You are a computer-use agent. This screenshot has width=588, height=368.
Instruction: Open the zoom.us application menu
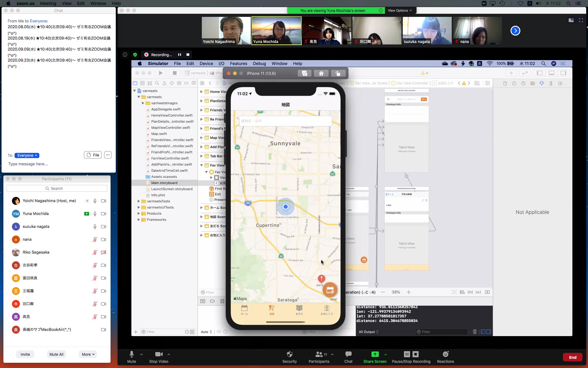click(x=25, y=3)
